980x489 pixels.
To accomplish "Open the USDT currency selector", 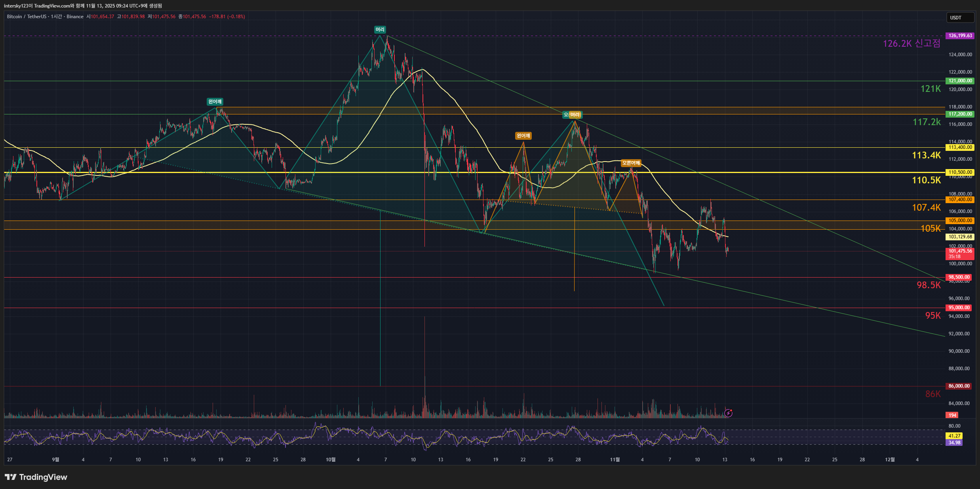I will [960, 17].
